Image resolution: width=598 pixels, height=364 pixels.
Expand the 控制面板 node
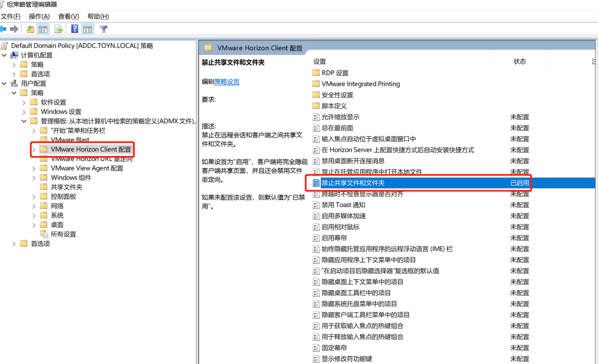pos(34,196)
